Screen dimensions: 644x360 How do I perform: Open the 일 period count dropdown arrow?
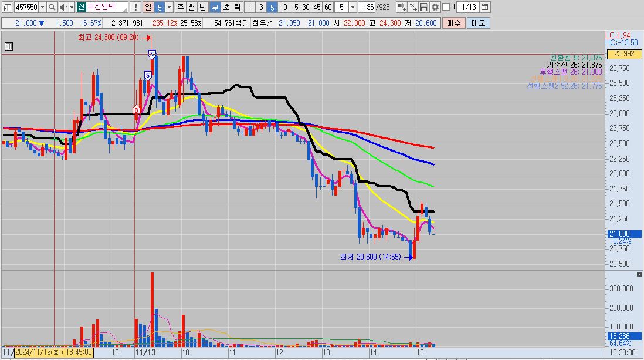coord(170,7)
